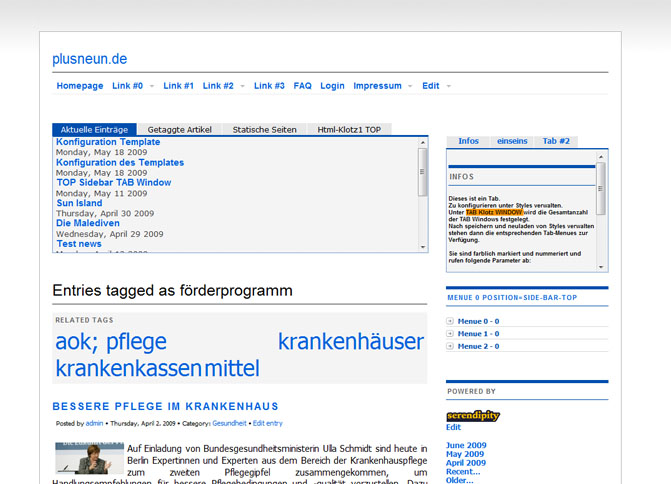Click the Infos panel scrollbar
The height and width of the screenshot is (484, 671).
pyautogui.click(x=601, y=200)
